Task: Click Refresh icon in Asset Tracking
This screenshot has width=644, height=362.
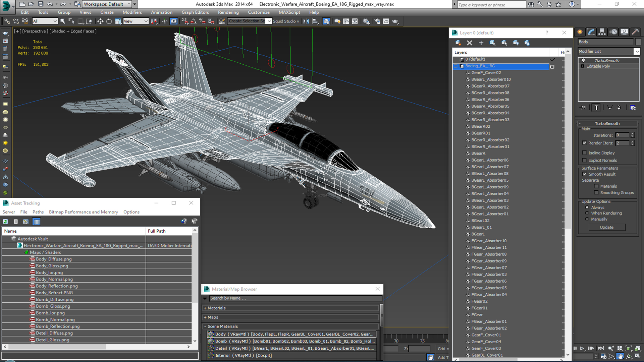Action: tap(6, 222)
